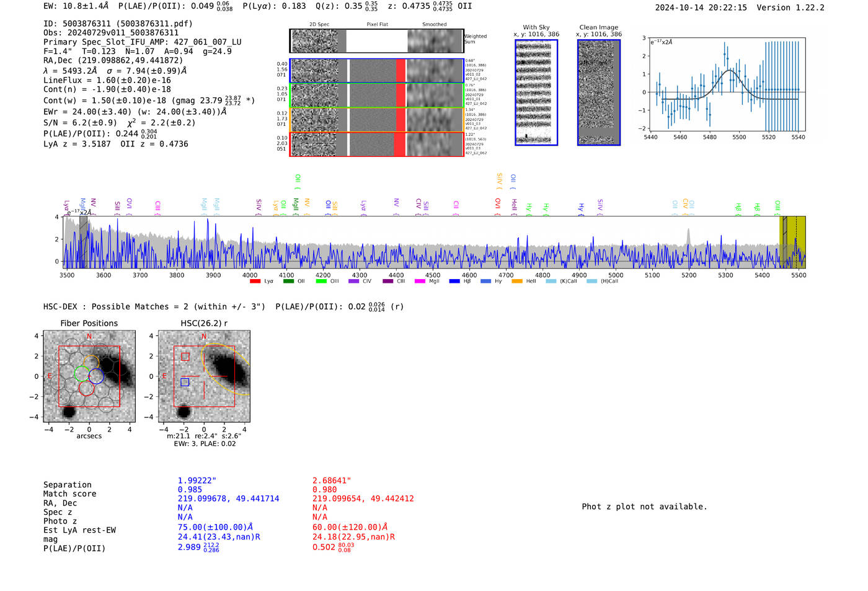The height and width of the screenshot is (591, 868).
Task: Click the green fiber circle in Fiber Positions
Action: tap(81, 373)
